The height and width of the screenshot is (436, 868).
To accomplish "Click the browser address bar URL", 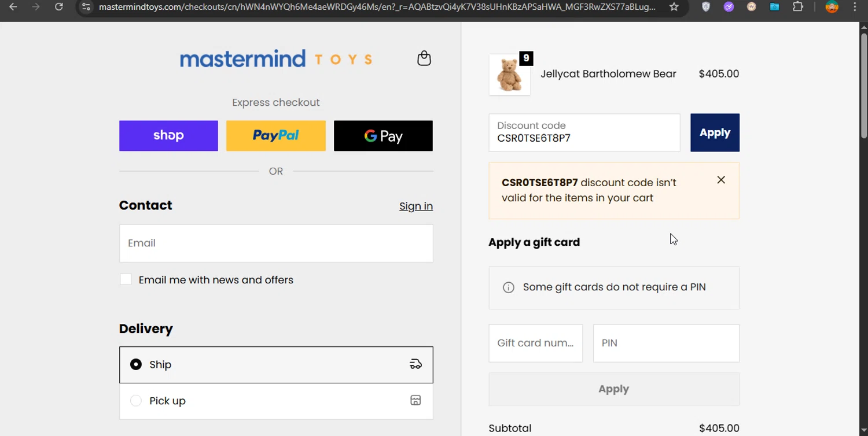I will (x=377, y=7).
